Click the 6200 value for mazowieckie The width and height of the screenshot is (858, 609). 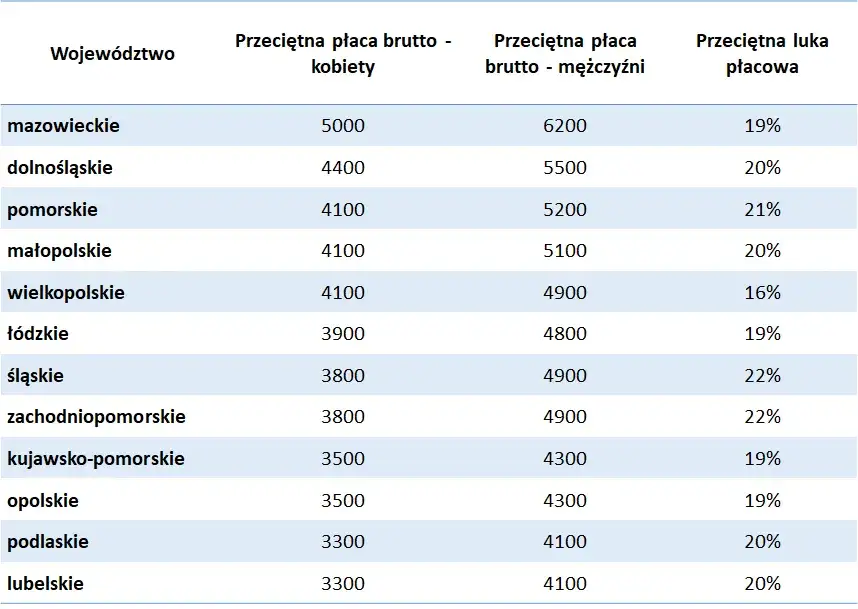point(565,125)
